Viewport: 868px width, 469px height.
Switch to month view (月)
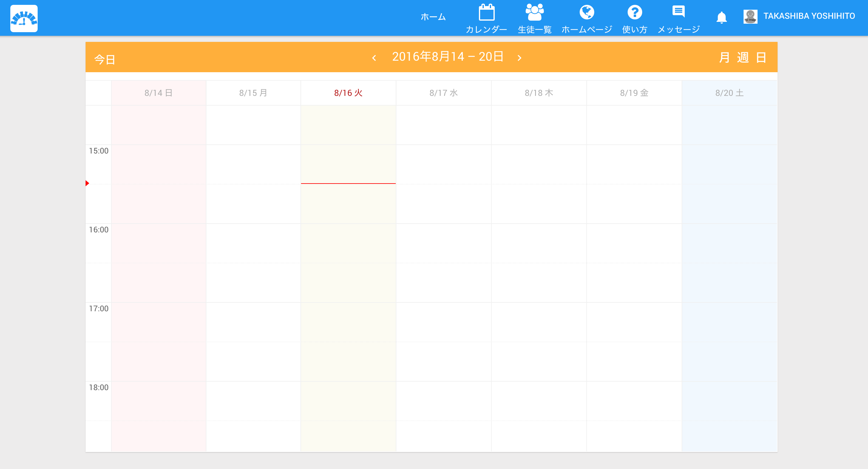[x=724, y=58]
